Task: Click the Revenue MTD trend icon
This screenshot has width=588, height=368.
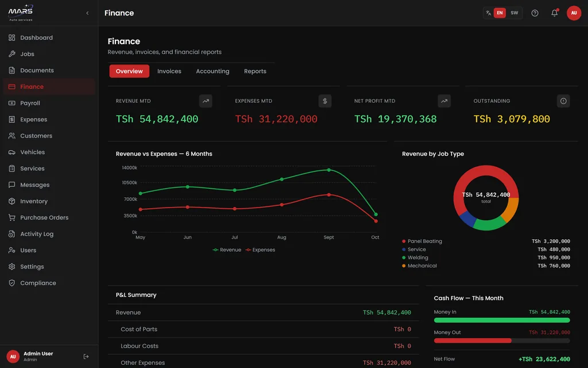Action: click(206, 101)
